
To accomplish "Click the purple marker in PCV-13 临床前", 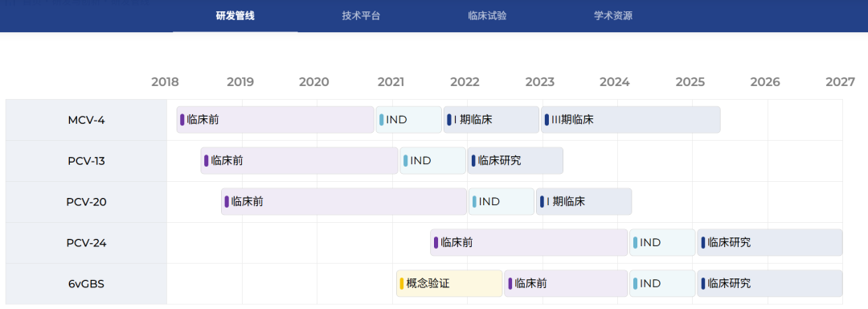I will coord(207,161).
